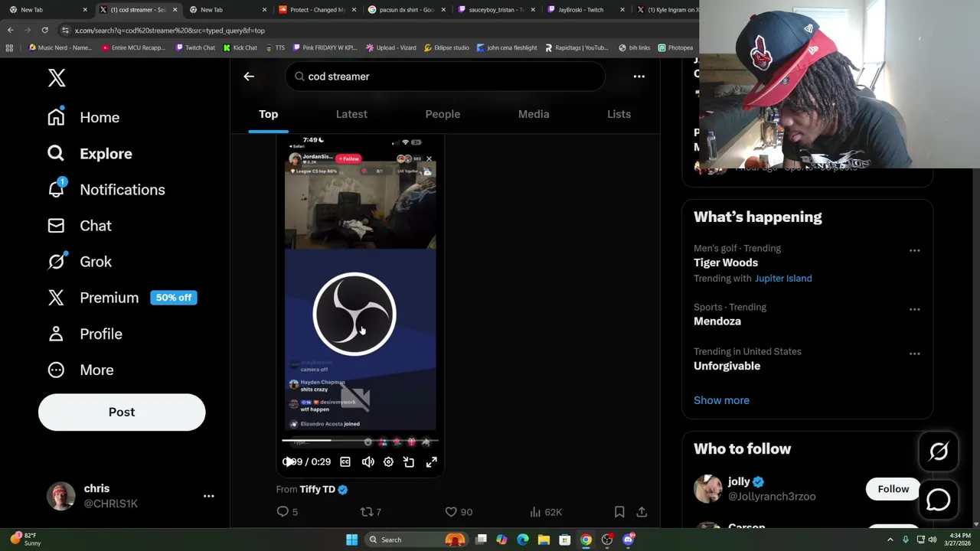Open options for Tiger Woods trend
980x551 pixels.
(x=914, y=250)
